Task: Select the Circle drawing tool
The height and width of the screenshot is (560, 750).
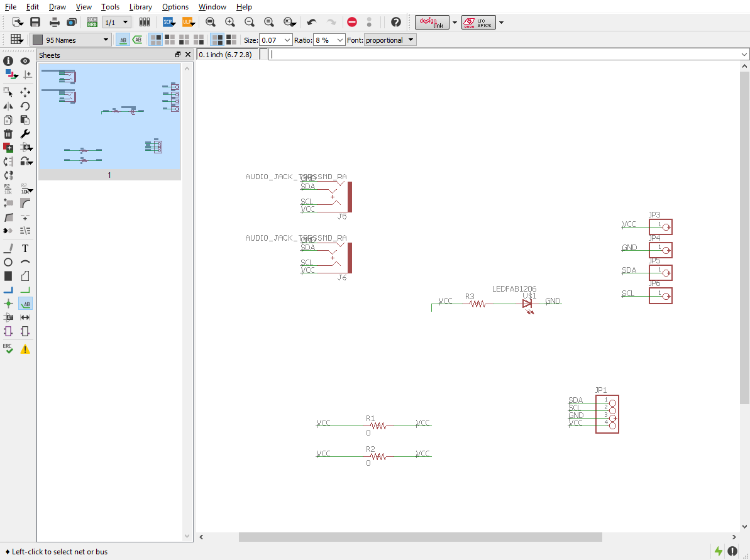Action: [8, 262]
